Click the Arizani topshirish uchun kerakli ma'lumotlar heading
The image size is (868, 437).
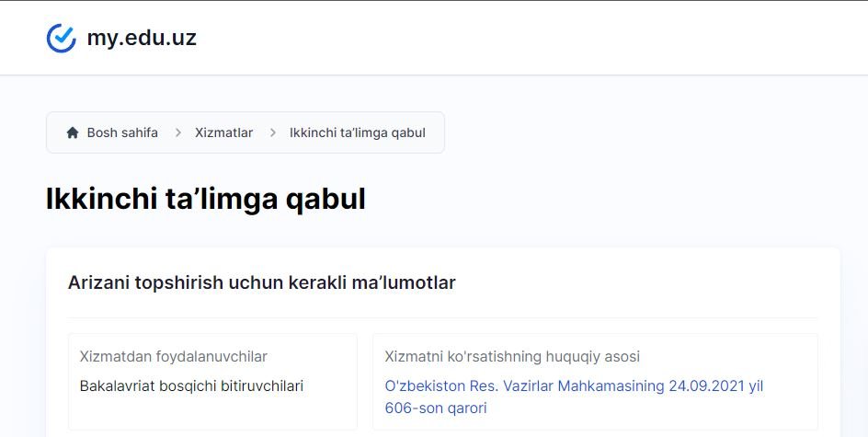tap(262, 282)
